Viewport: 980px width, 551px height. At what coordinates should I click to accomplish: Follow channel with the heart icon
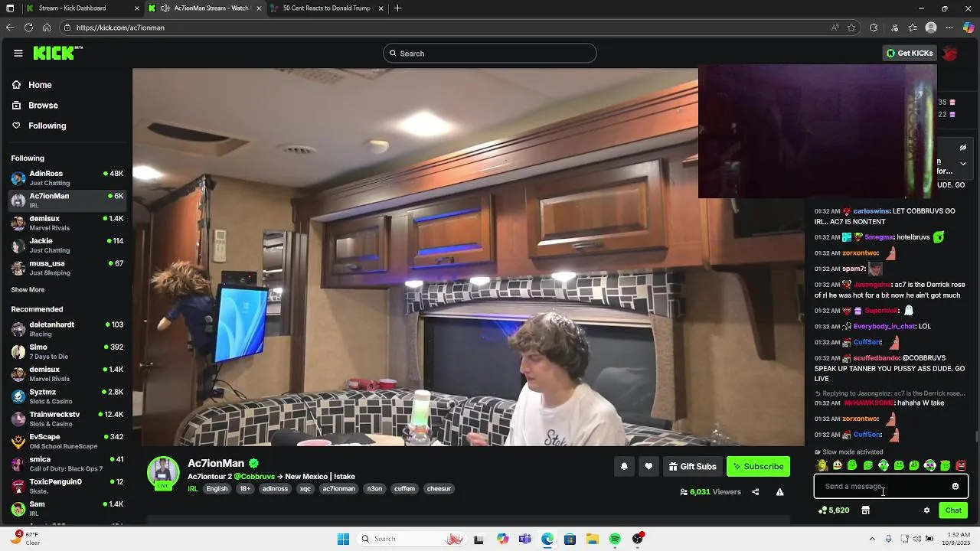pyautogui.click(x=648, y=466)
